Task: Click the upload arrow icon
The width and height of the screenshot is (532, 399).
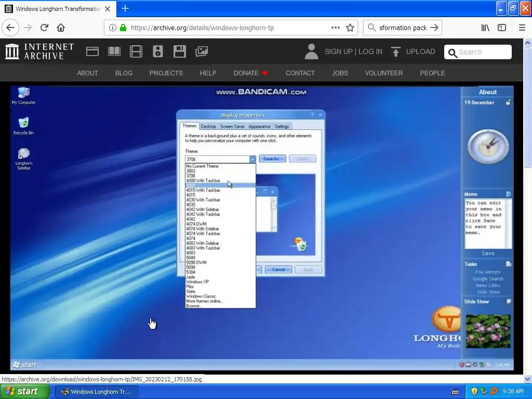Action: (395, 51)
